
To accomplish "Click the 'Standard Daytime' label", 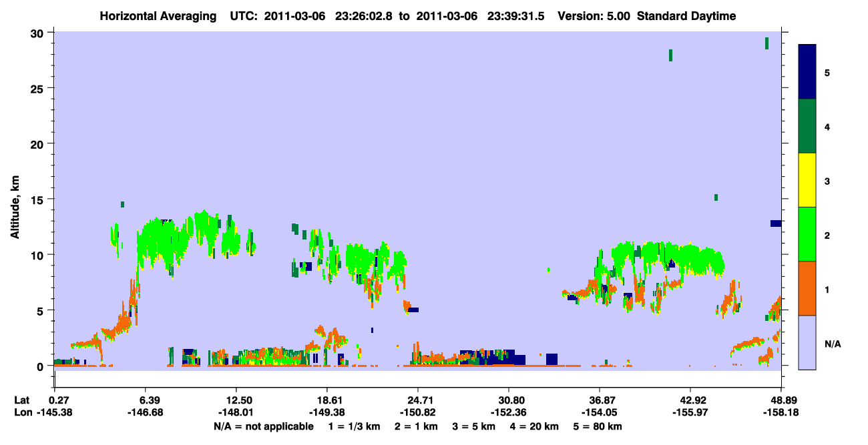I will pos(687,16).
